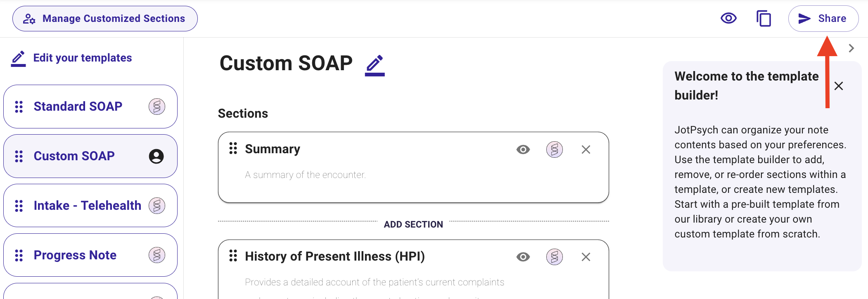
Task: Select the Intake - Telehealth template
Action: 90,205
